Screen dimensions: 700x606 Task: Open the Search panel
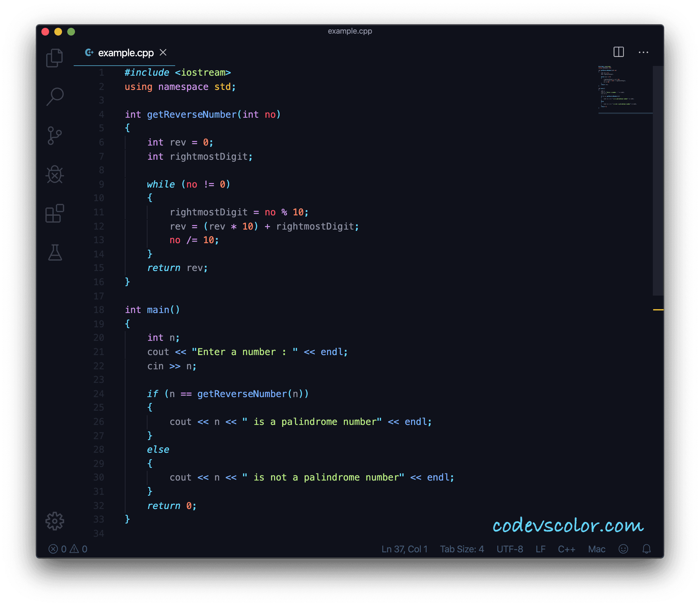pos(55,97)
